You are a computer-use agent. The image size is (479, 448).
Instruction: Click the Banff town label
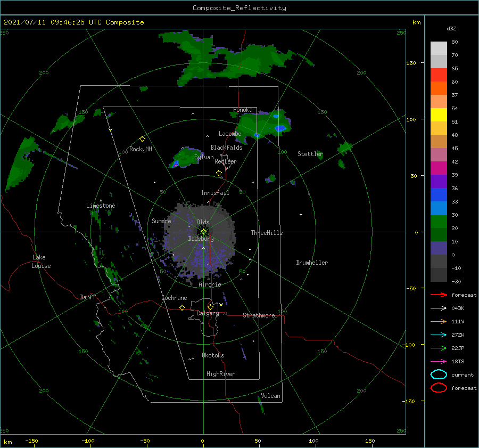[88, 297]
